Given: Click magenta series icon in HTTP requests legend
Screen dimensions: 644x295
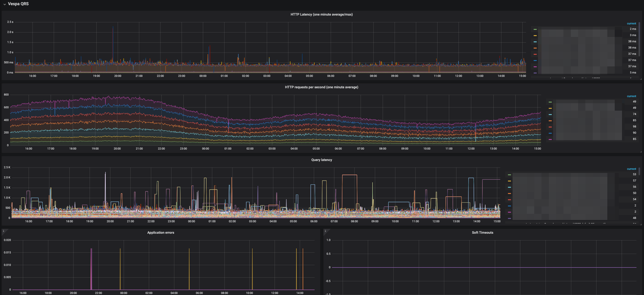Looking at the screenshot, I should (550, 139).
